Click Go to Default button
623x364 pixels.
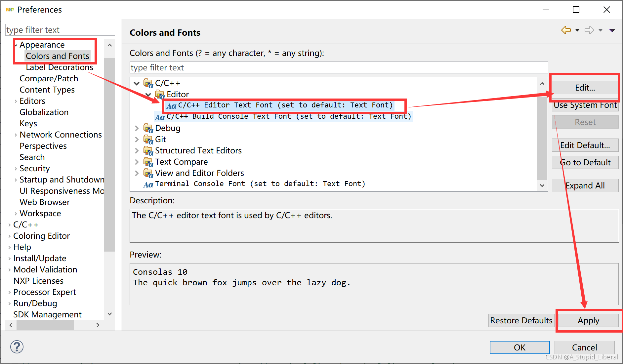tap(585, 162)
